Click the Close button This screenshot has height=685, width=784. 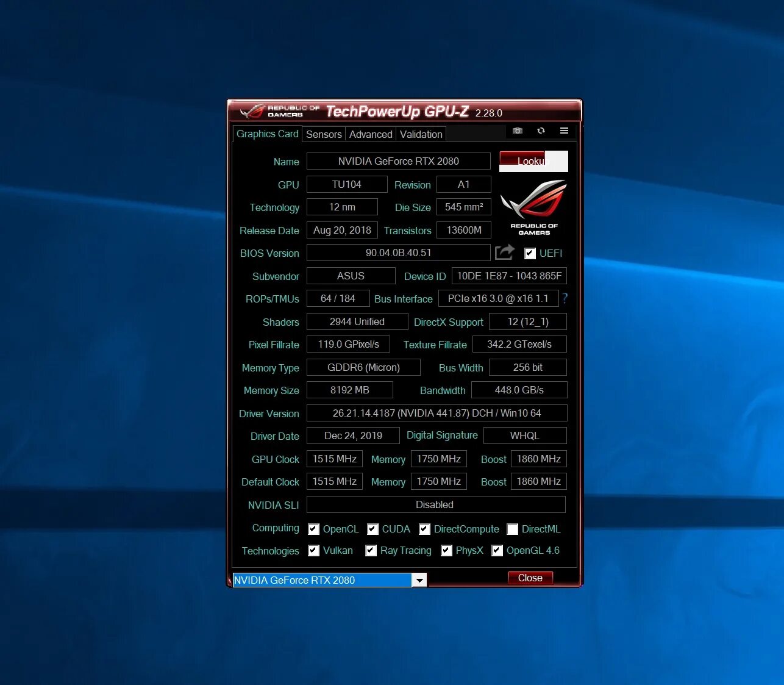click(530, 578)
